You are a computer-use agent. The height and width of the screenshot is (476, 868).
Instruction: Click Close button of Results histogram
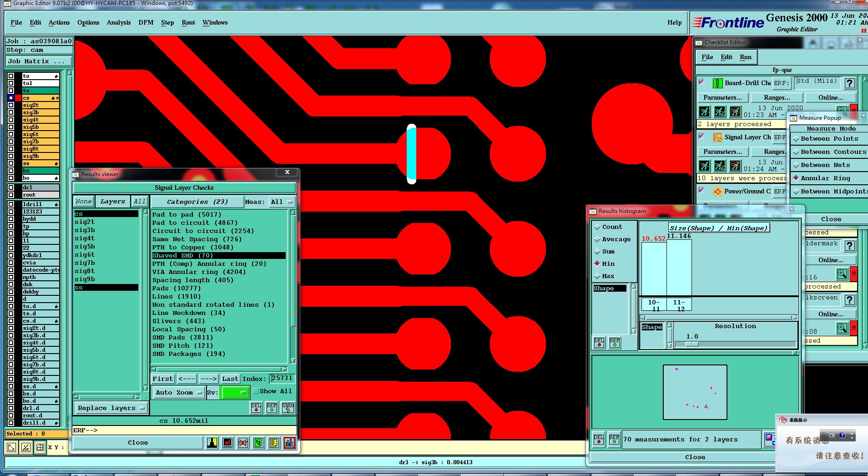(695, 457)
